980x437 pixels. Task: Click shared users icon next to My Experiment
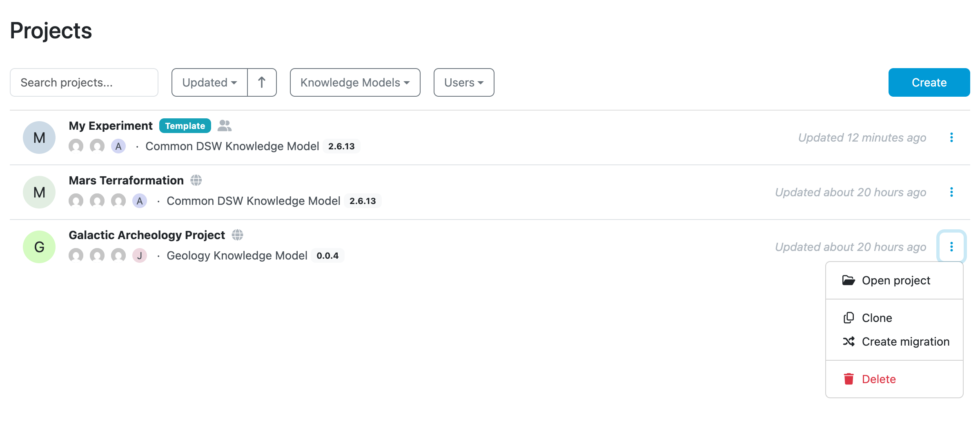pyautogui.click(x=225, y=126)
